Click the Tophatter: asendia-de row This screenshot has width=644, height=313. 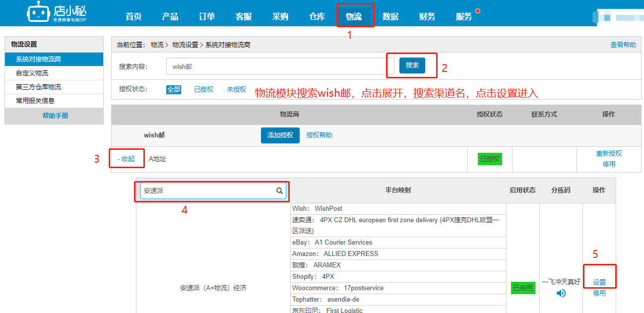tap(398, 300)
